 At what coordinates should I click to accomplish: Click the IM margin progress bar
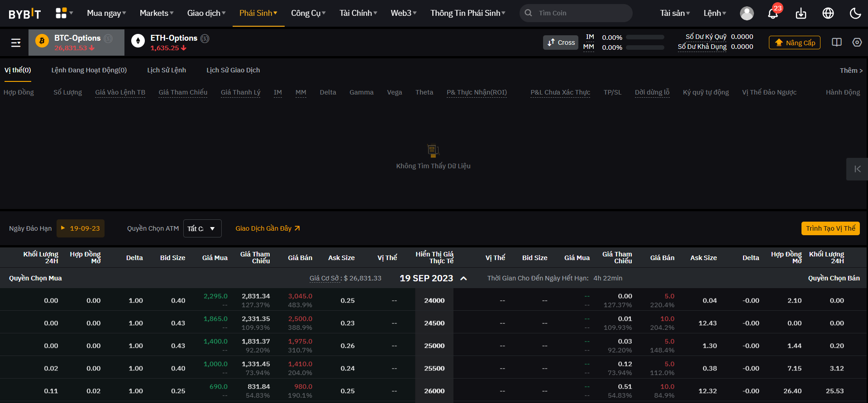pos(645,37)
